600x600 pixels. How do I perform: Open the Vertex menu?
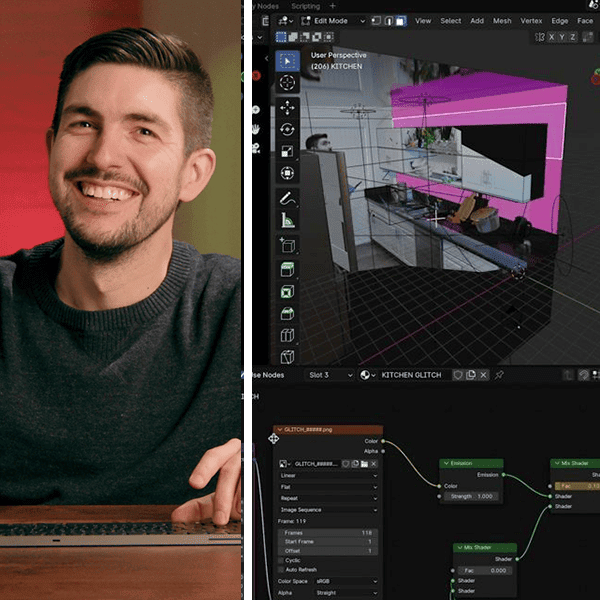(531, 21)
